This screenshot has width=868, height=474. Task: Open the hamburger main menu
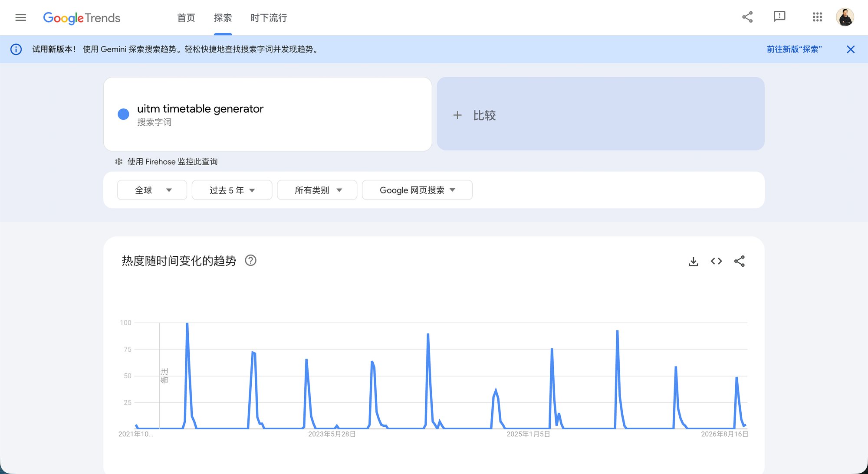click(20, 17)
